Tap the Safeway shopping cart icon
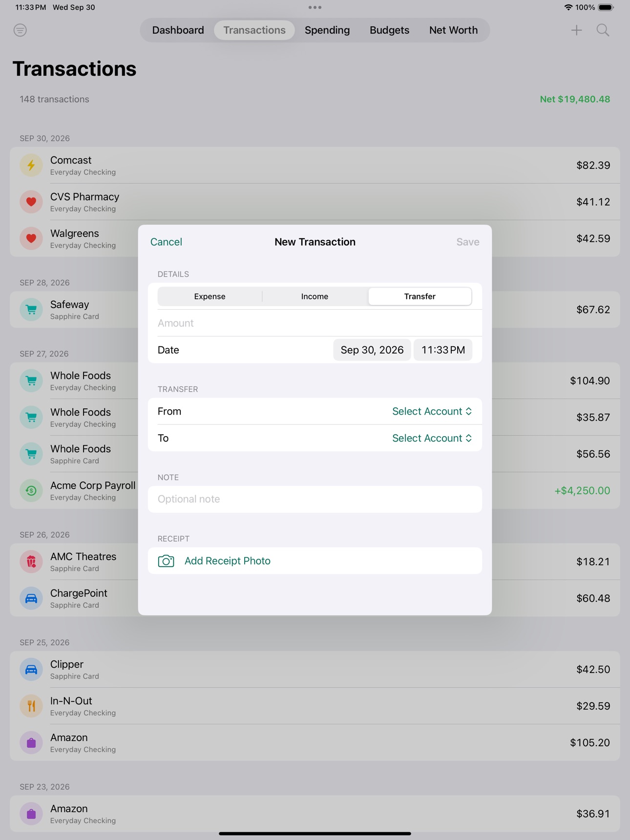Screen dimensions: 630x840 click(31, 310)
